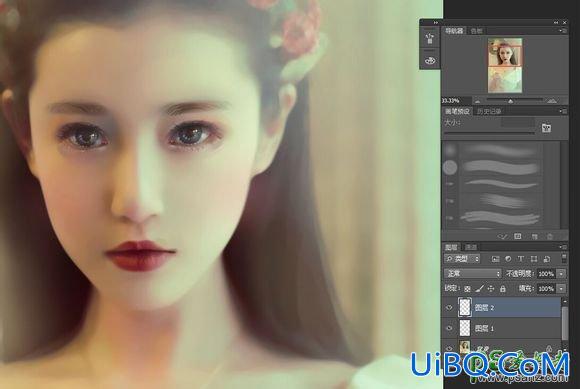Screen dimensions: 580x389
Task: Expand the collapsed icon dock double-arrow
Action: [435, 23]
